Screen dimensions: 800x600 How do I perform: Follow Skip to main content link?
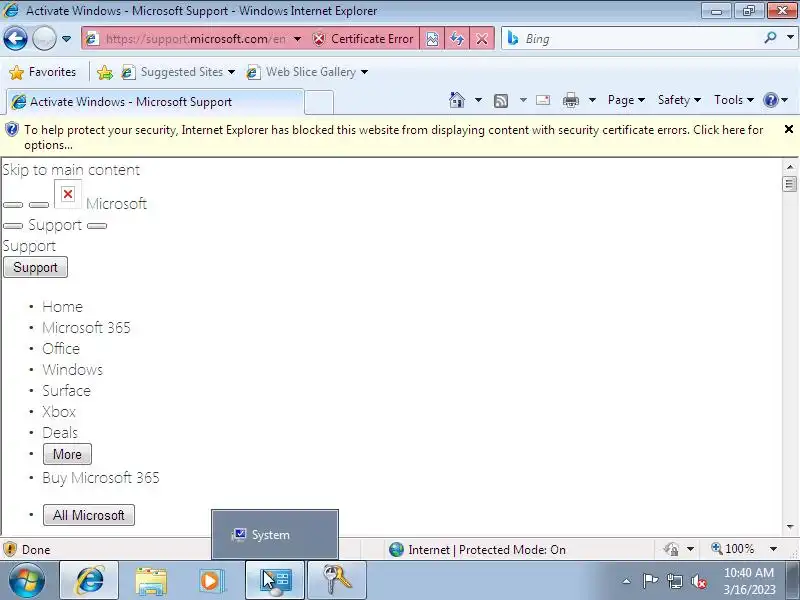click(x=71, y=170)
